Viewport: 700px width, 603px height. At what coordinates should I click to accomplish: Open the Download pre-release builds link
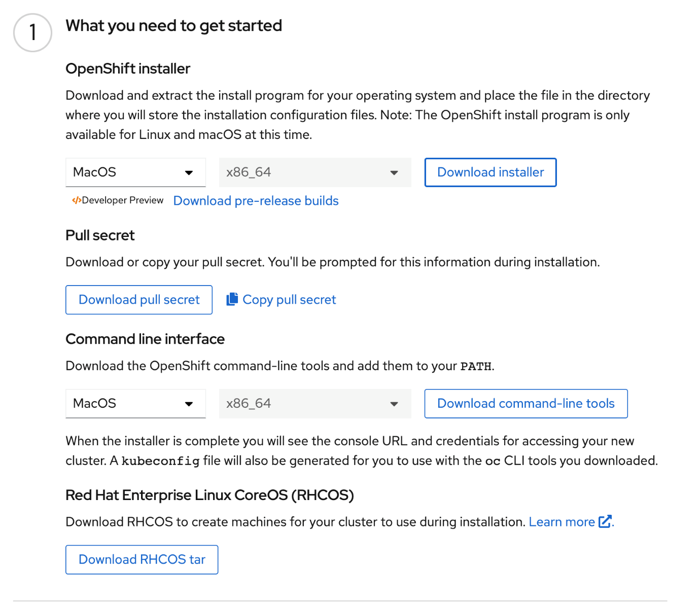pos(256,201)
